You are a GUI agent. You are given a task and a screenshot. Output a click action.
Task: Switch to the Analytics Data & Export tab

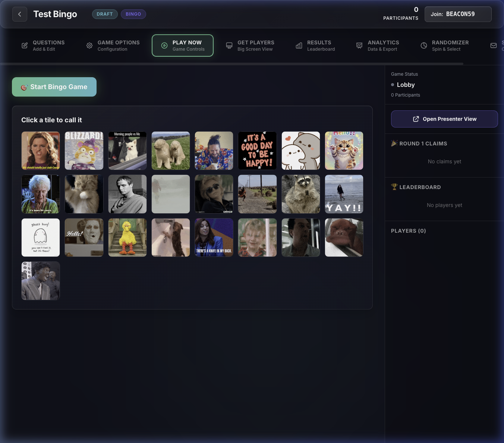point(383,45)
